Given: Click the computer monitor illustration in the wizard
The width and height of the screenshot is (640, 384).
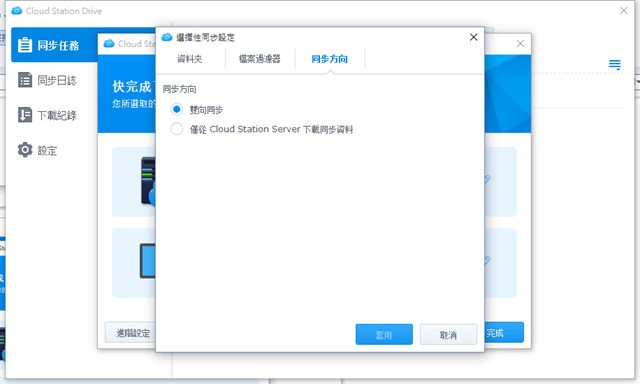Looking at the screenshot, I should pyautogui.click(x=148, y=261).
